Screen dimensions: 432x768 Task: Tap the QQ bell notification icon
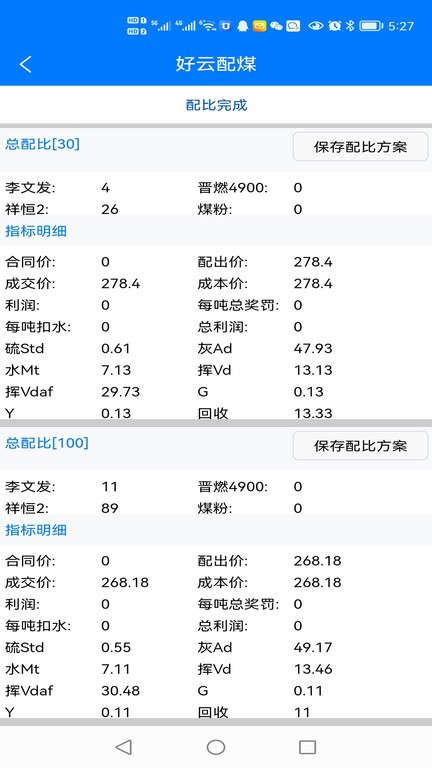[x=242, y=26]
